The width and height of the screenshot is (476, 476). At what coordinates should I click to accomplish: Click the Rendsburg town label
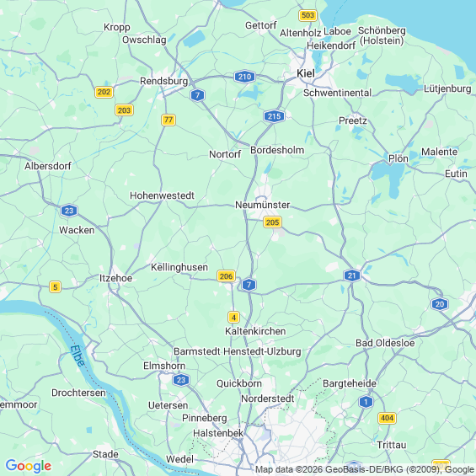tap(164, 81)
